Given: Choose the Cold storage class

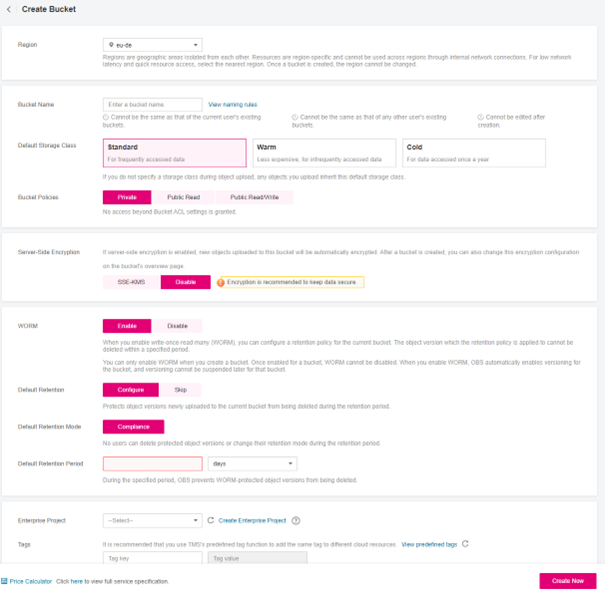Looking at the screenshot, I should [474, 152].
